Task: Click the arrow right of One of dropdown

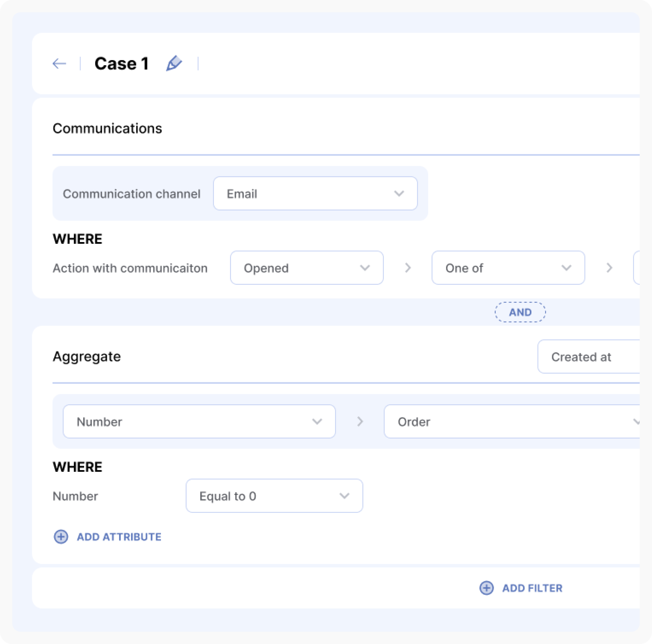Action: (x=609, y=268)
